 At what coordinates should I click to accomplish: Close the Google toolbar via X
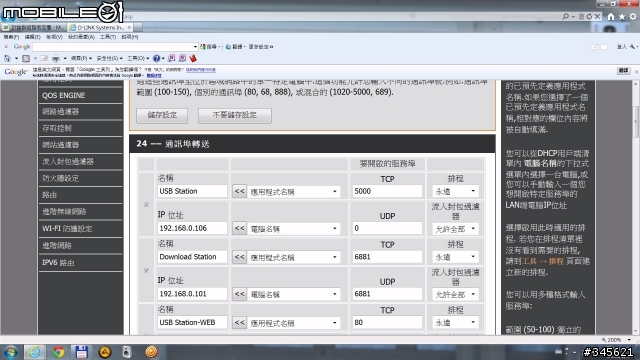(x=6, y=47)
